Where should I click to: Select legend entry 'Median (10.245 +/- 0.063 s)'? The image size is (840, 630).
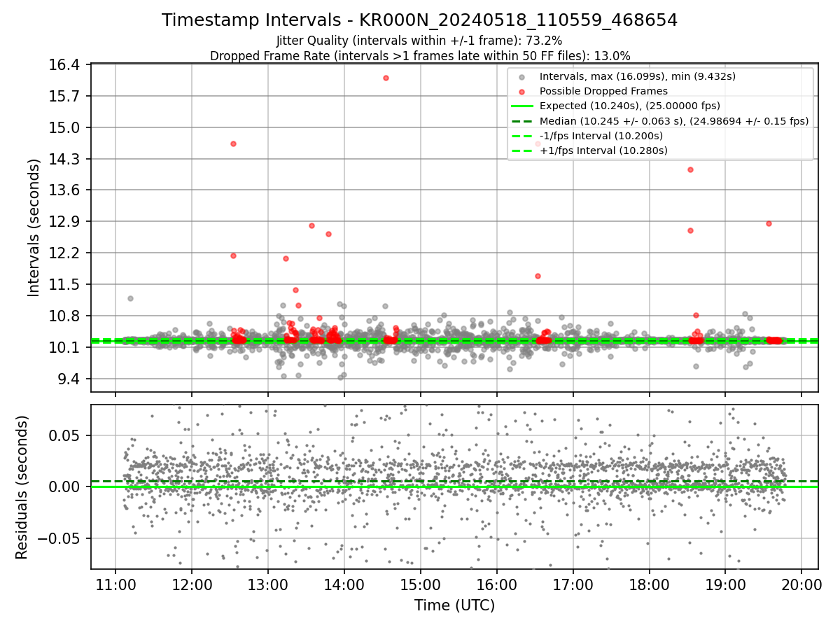tap(674, 120)
